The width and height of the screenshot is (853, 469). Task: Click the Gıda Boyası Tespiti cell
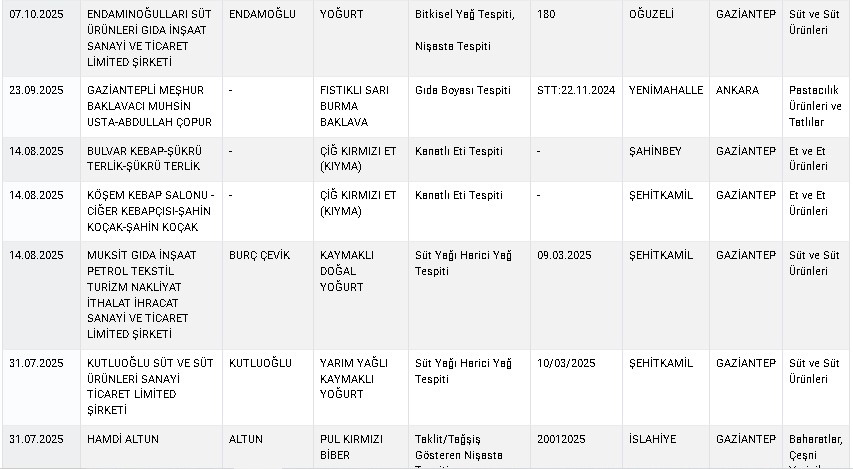click(462, 90)
